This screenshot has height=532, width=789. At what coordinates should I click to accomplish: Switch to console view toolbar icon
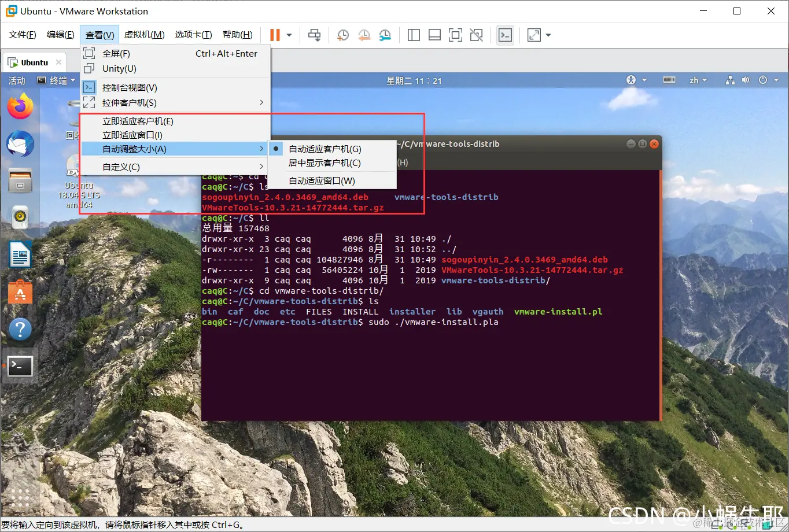pyautogui.click(x=505, y=35)
